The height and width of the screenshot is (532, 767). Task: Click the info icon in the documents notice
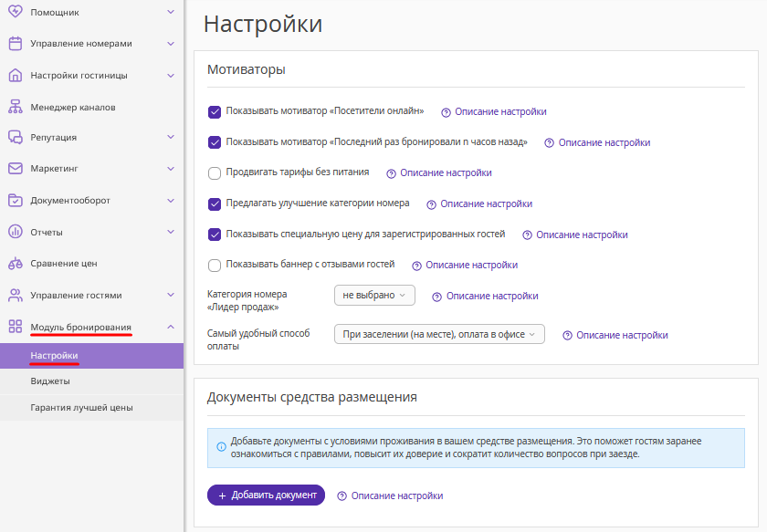pyautogui.click(x=221, y=447)
